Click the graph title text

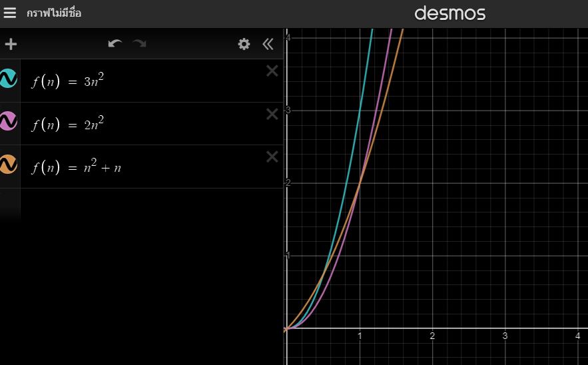click(x=54, y=13)
